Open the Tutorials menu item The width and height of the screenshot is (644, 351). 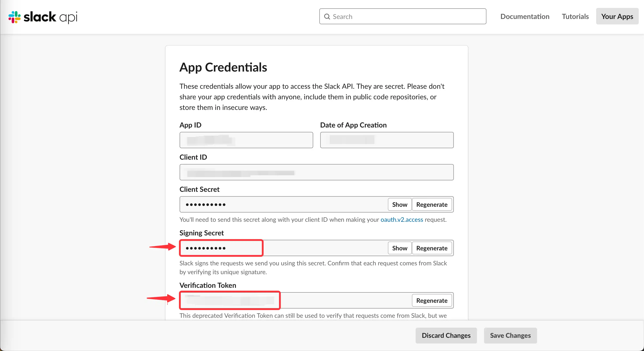[575, 17]
